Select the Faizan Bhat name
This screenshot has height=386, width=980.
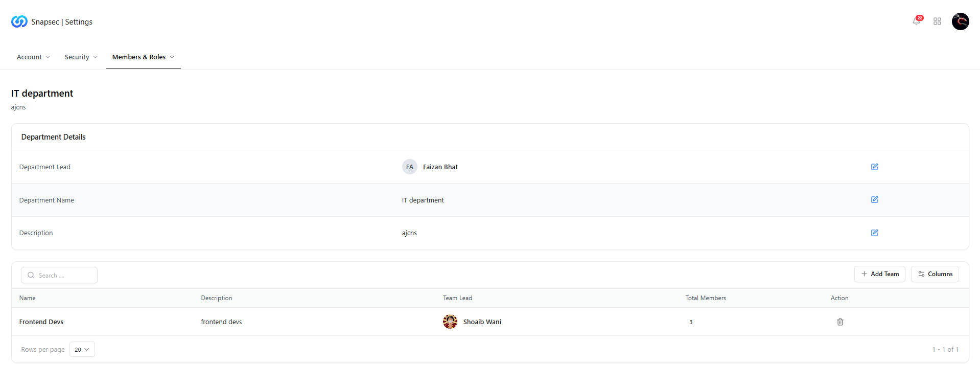coord(440,167)
